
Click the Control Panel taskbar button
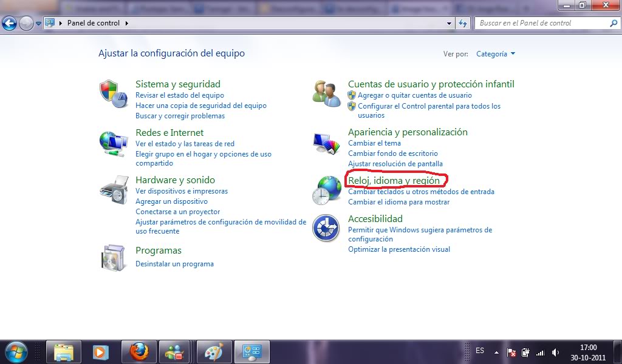point(252,352)
